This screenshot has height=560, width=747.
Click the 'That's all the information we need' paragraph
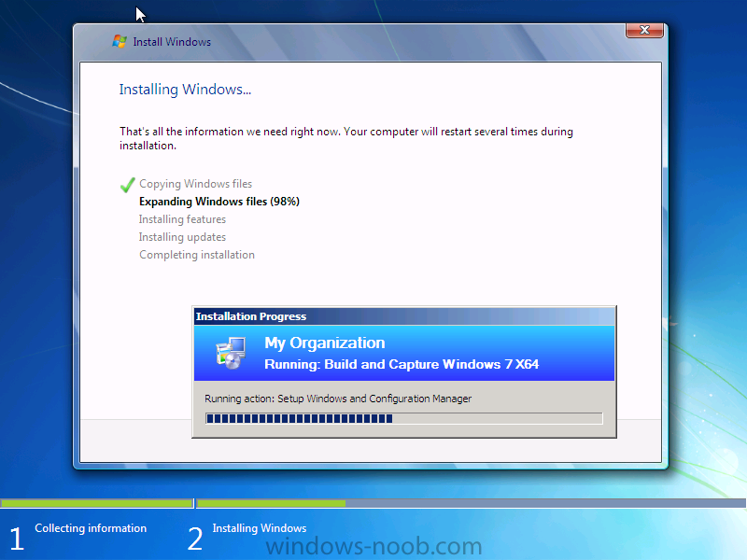pos(346,138)
